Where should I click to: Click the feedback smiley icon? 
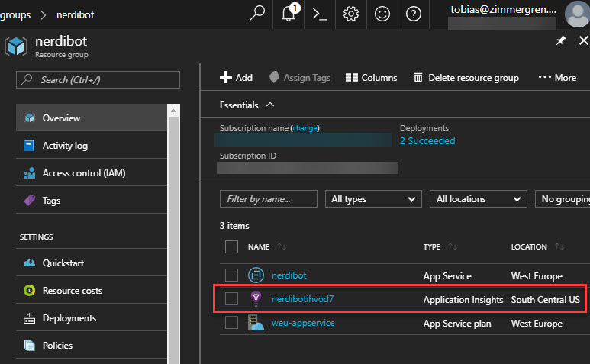tap(382, 14)
